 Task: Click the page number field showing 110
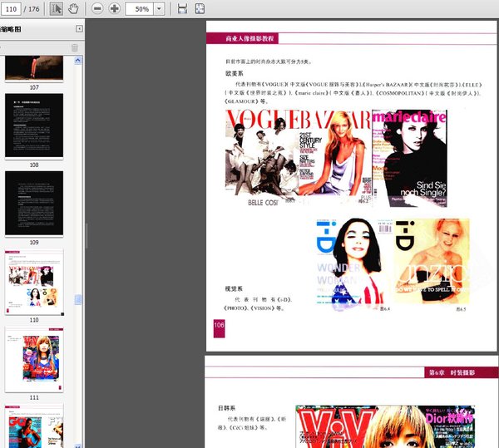tap(11, 9)
